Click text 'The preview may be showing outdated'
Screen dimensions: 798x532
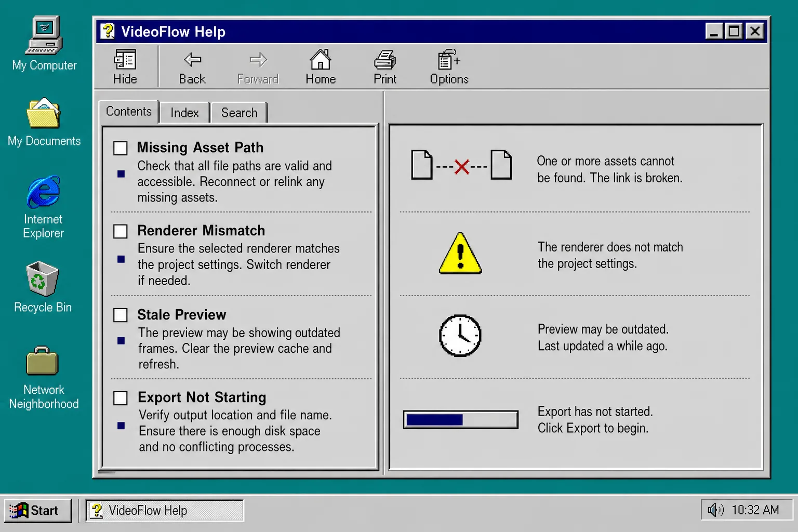tap(239, 332)
